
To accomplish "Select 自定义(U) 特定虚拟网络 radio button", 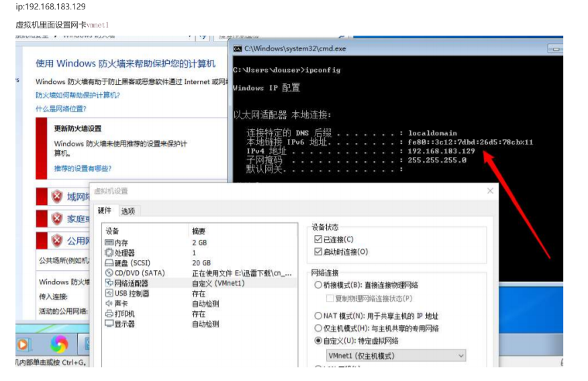I will [318, 341].
